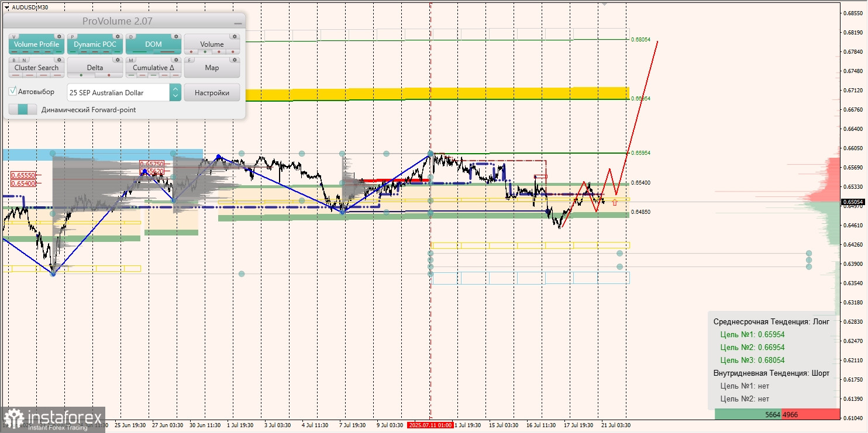This screenshot has width=868, height=433.
Task: Click the 2025.07.11 01:00 time marker
Action: pyautogui.click(x=430, y=425)
